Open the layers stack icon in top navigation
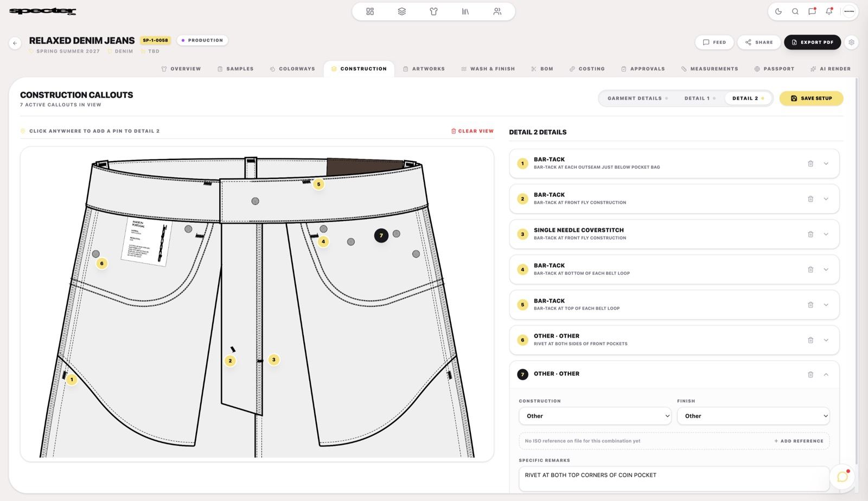 point(402,11)
